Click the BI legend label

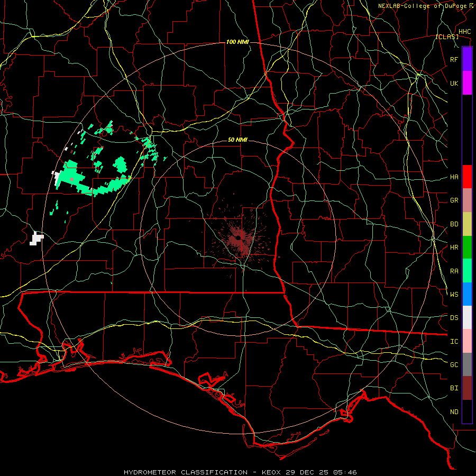pyautogui.click(x=454, y=388)
